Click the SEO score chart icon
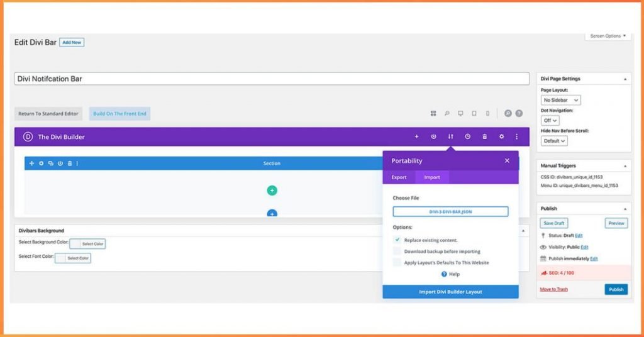The height and width of the screenshot is (337, 644). pyautogui.click(x=544, y=273)
